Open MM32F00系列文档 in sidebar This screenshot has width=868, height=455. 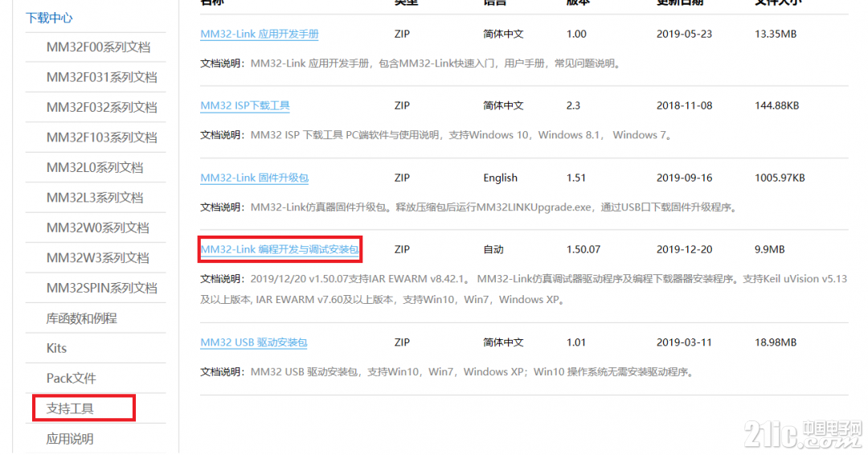(98, 47)
